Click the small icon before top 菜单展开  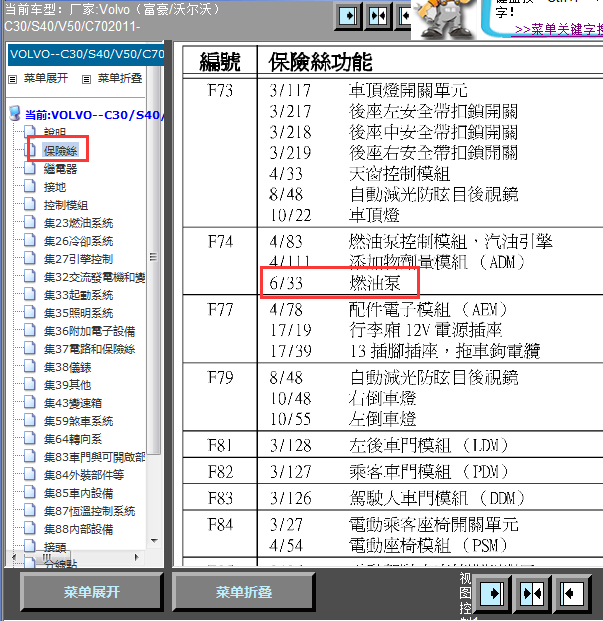tap(13, 79)
